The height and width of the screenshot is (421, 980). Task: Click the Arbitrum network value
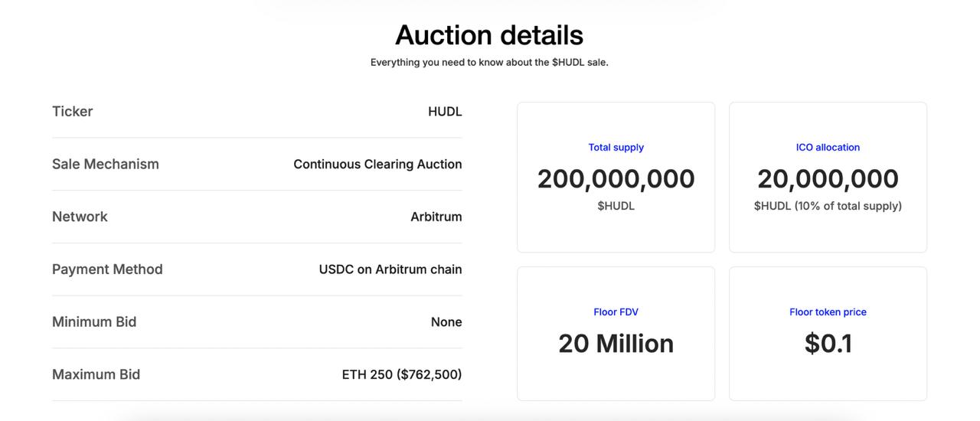tap(436, 217)
